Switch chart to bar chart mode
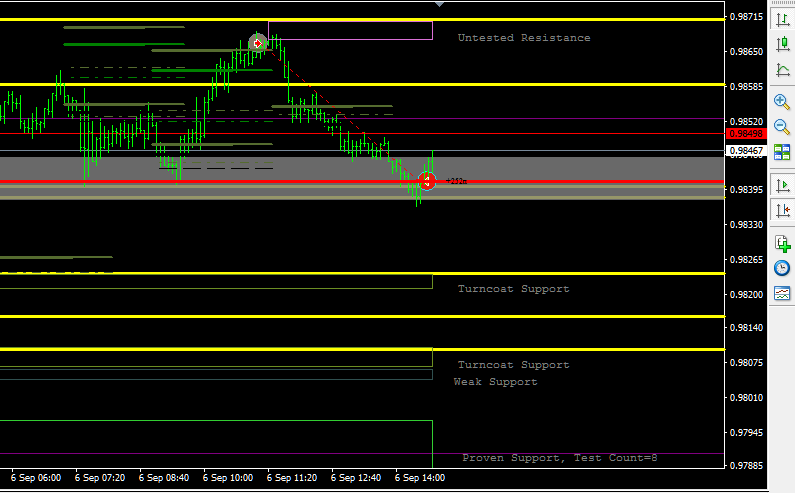Screen dimensions: 795x493 click(x=782, y=19)
